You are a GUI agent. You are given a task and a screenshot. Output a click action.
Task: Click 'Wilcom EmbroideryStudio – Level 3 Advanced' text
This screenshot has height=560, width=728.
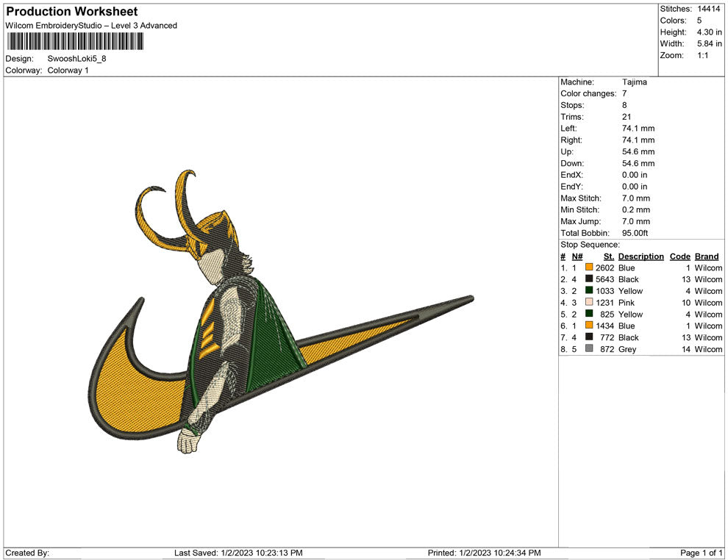pyautogui.click(x=91, y=26)
